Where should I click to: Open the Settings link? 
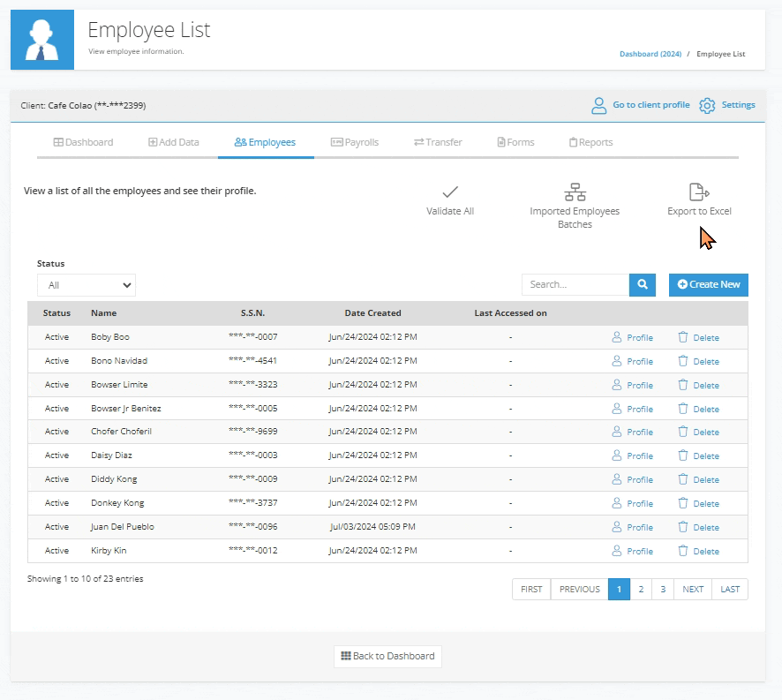point(738,105)
